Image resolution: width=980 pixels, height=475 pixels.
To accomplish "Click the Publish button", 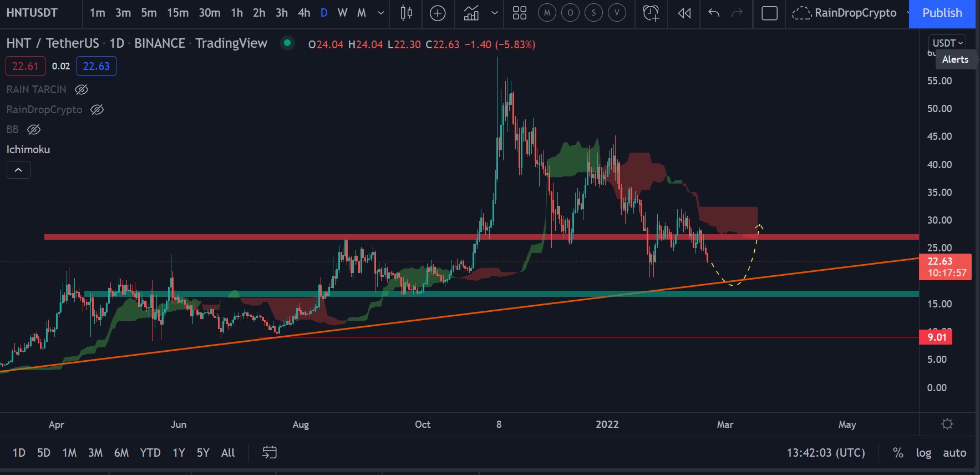I will 942,13.
